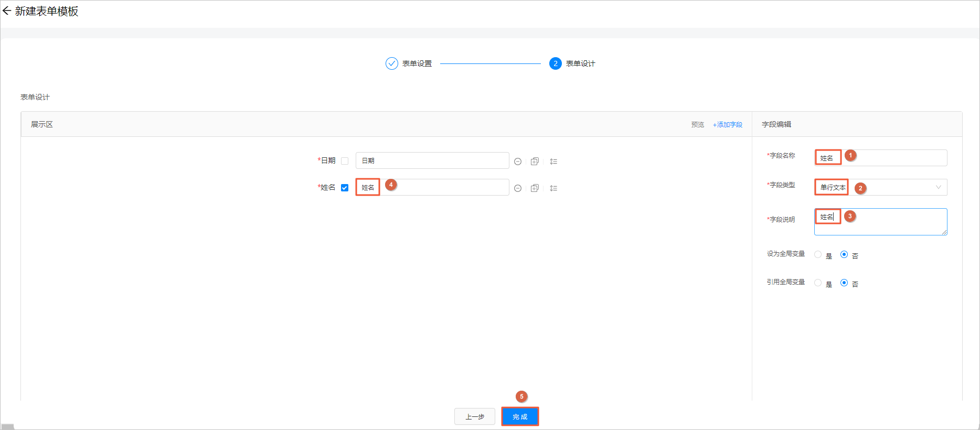The image size is (980, 430).
Task: Copy the 姓名 field with its duplicate icon
Action: tap(535, 188)
